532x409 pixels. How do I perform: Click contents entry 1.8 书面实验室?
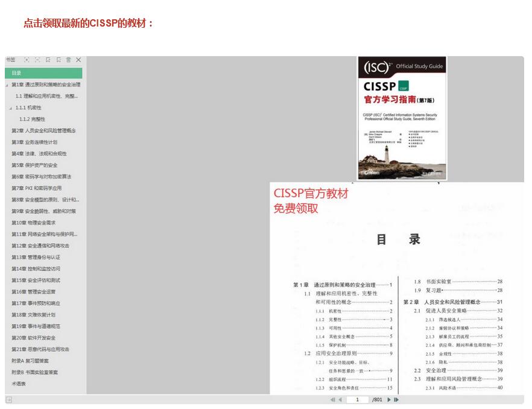pos(458,282)
